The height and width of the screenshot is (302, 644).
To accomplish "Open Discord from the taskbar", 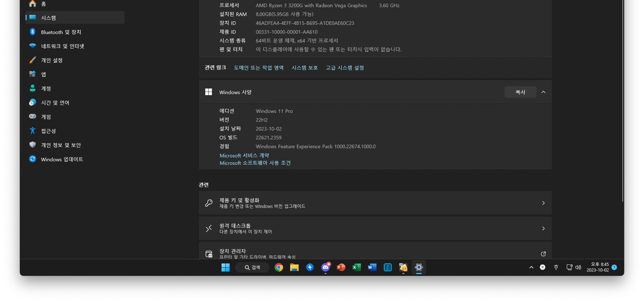I will 325,267.
